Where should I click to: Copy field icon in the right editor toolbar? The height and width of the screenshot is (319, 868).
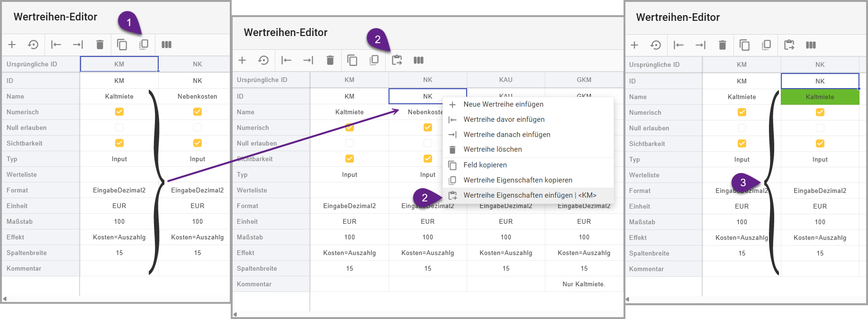tap(744, 45)
